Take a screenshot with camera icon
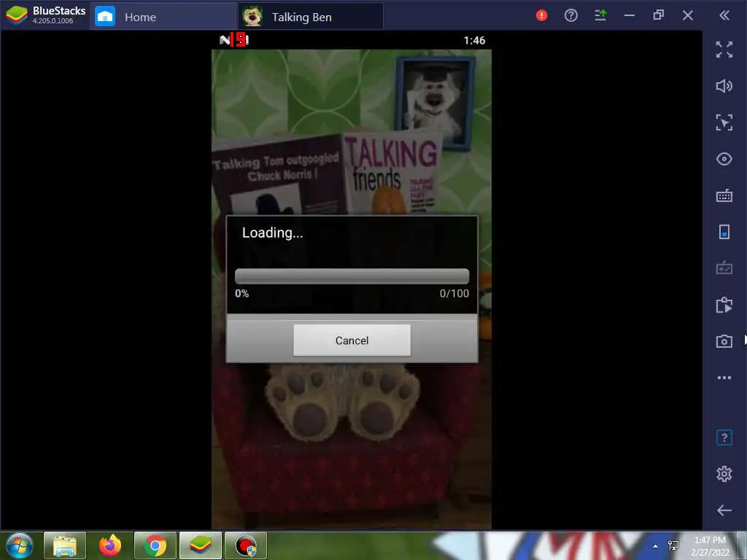Image resolution: width=747 pixels, height=560 pixels. coord(724,341)
